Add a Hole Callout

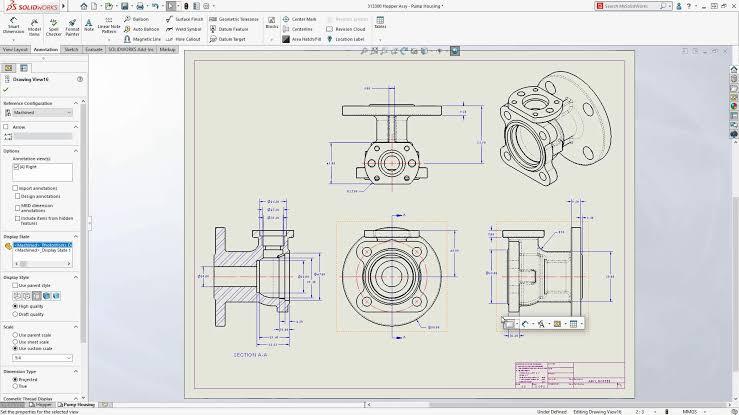[183, 40]
